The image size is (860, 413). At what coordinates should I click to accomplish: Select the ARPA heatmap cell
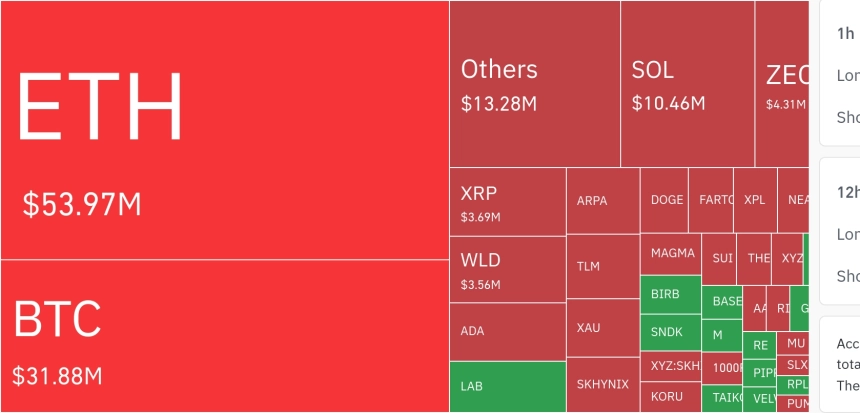pos(603,201)
